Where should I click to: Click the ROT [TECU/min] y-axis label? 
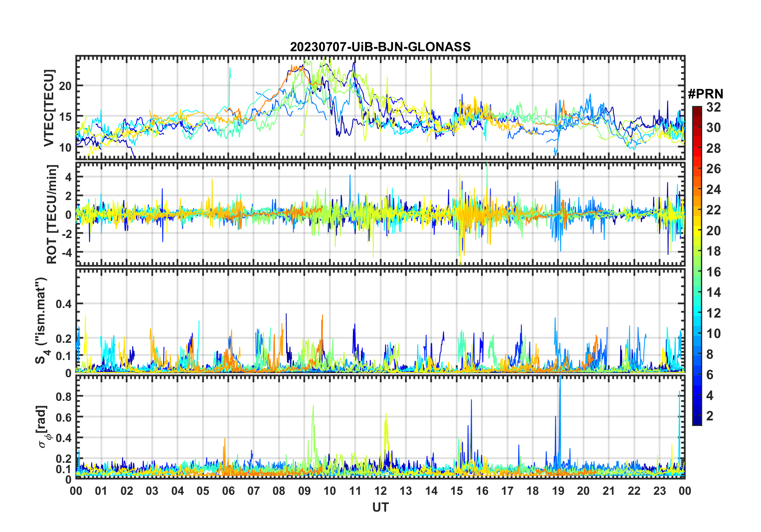tap(52, 214)
